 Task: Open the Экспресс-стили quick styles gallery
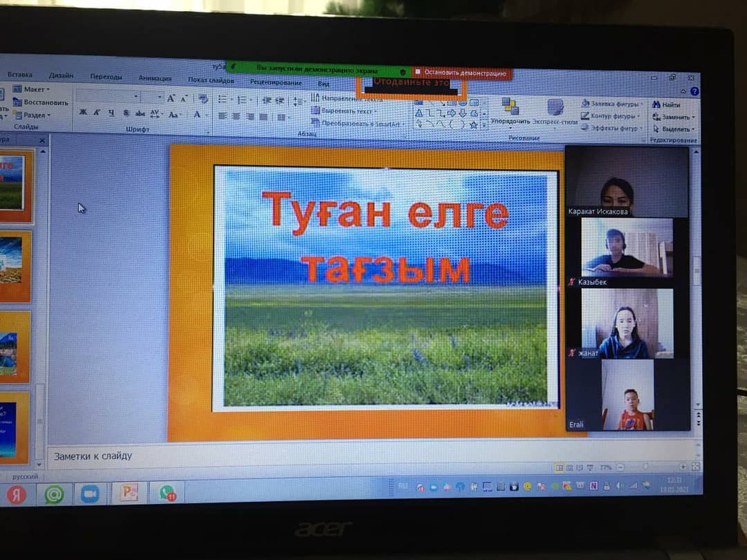point(555,109)
